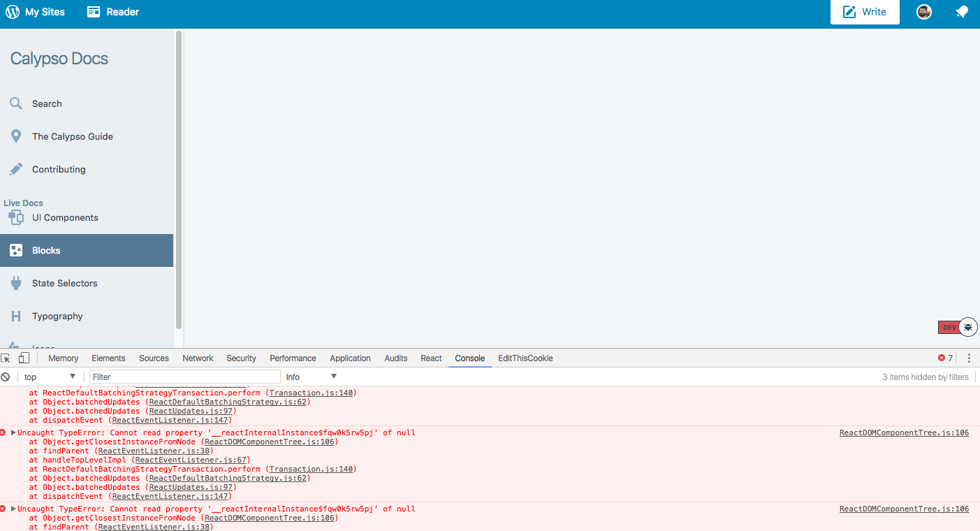Open Search in Calypso Docs sidebar
This screenshot has height=531, width=980.
click(x=87, y=103)
